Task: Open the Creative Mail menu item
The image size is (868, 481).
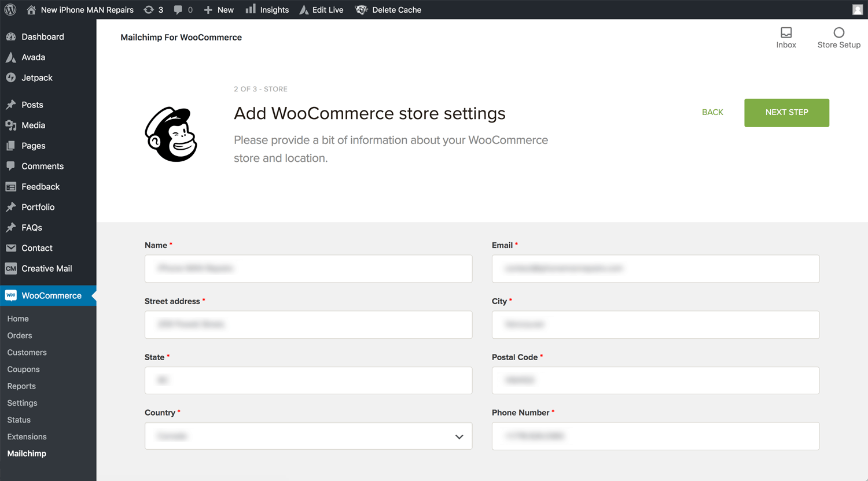Action: (x=48, y=268)
